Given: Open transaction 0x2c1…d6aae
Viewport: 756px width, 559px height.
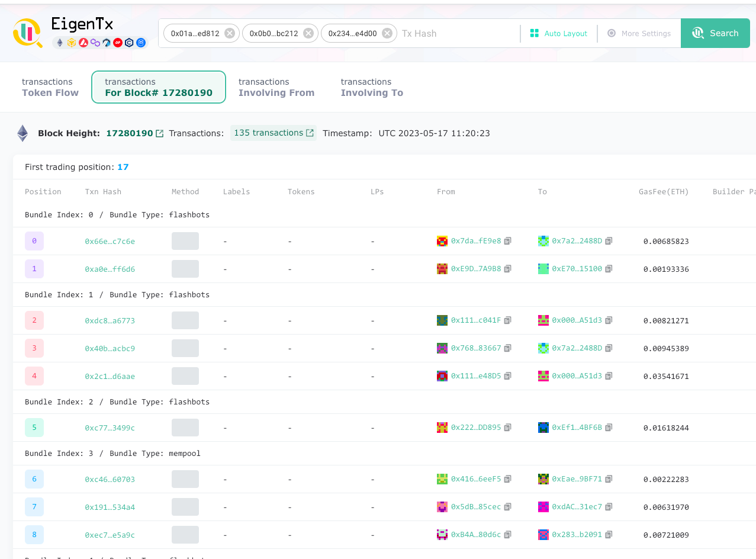Looking at the screenshot, I should (x=110, y=376).
